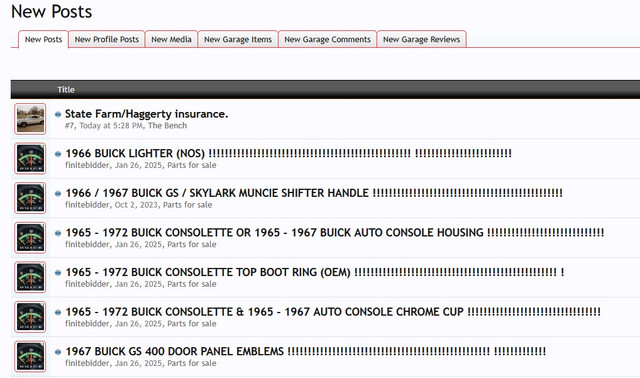Click the 'Today at 5:28 PM' timestamp
The image size is (640, 378).
click(x=111, y=126)
